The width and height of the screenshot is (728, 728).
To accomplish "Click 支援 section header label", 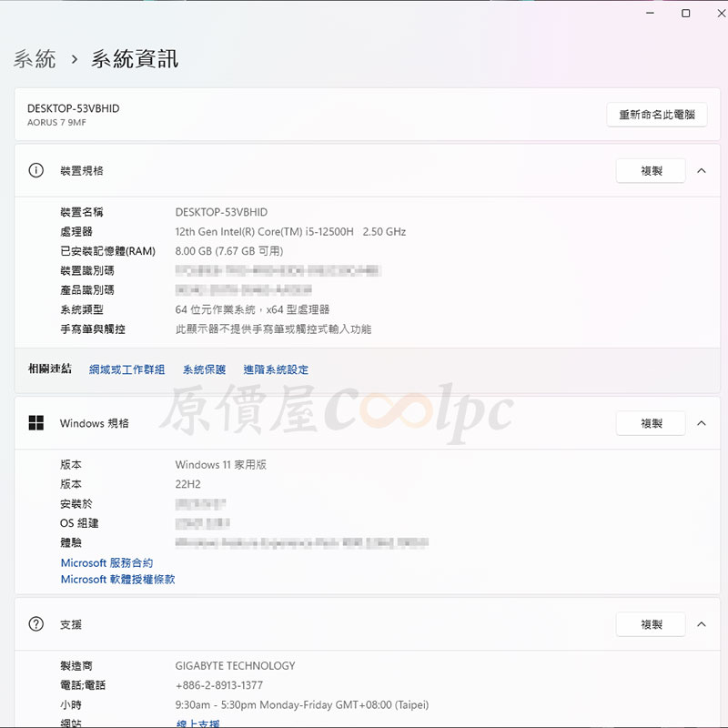I will [x=71, y=624].
